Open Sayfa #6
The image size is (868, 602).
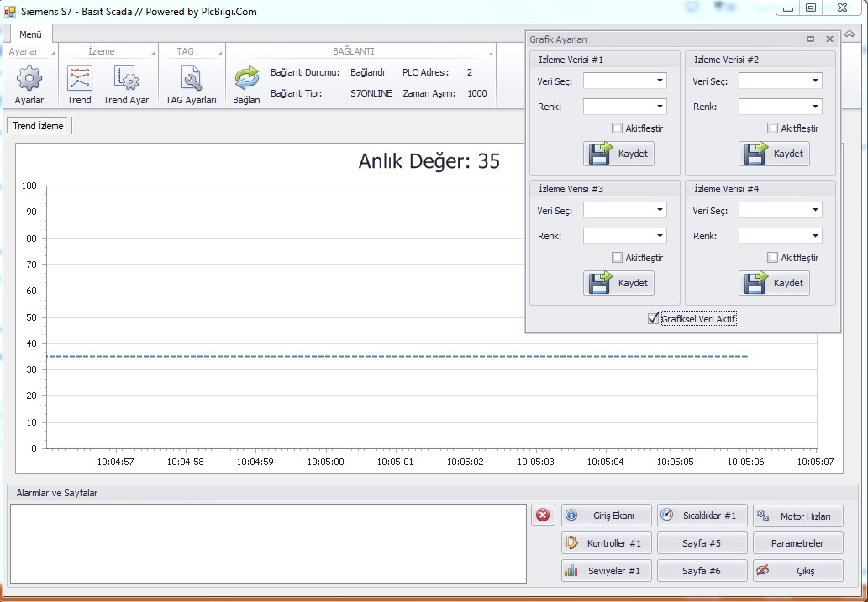tap(702, 570)
